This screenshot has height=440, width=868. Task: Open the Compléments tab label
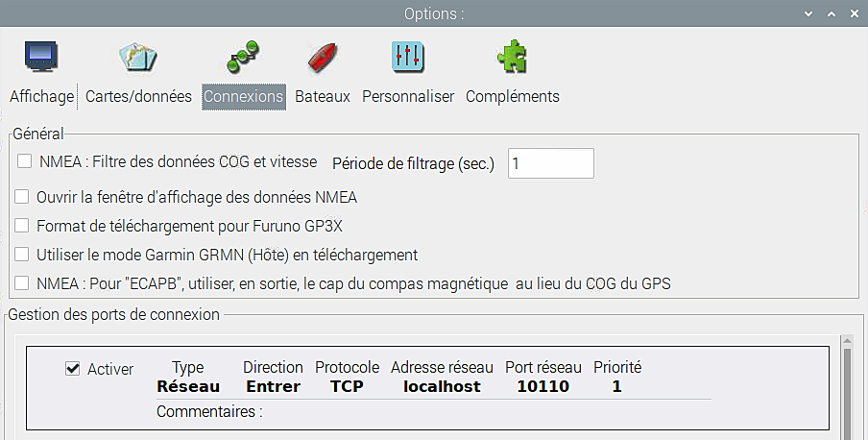pyautogui.click(x=512, y=96)
